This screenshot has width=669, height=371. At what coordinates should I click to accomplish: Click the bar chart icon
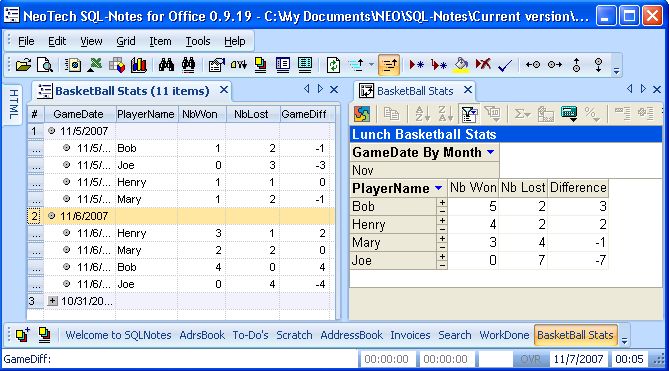click(139, 65)
